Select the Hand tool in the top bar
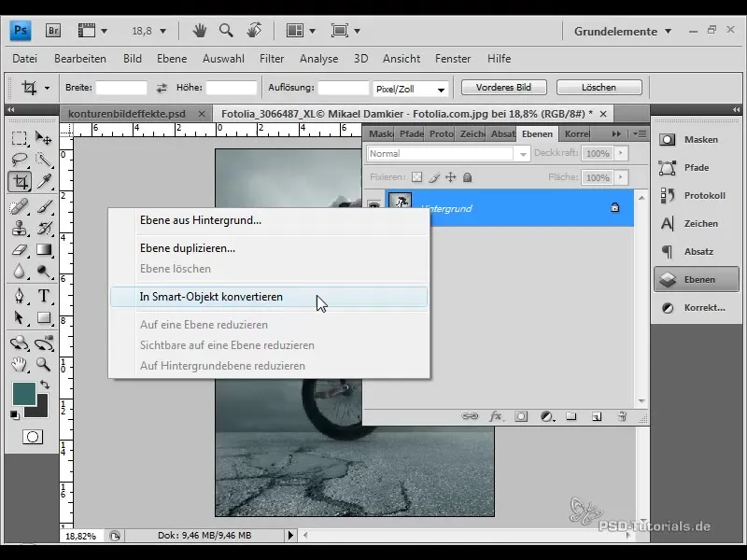 pyautogui.click(x=200, y=31)
